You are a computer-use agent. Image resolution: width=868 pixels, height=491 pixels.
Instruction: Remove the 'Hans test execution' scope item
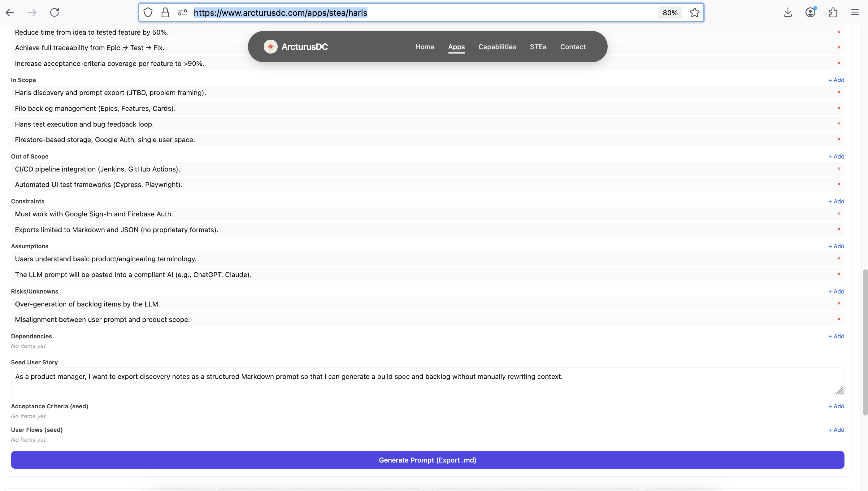pyautogui.click(x=839, y=124)
